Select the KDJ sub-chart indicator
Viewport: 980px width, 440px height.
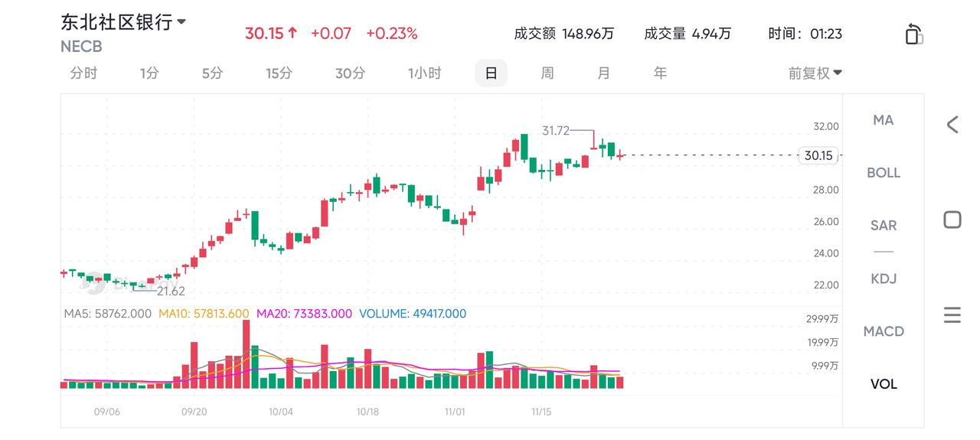pyautogui.click(x=884, y=279)
